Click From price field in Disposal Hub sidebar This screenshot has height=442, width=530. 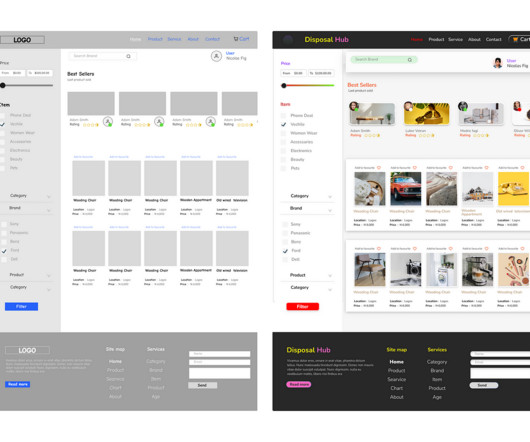click(293, 73)
